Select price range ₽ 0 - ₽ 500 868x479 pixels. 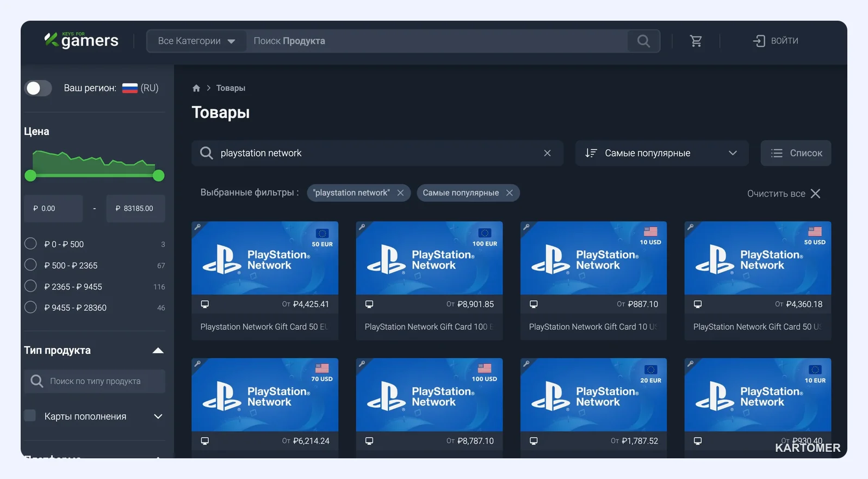(30, 244)
